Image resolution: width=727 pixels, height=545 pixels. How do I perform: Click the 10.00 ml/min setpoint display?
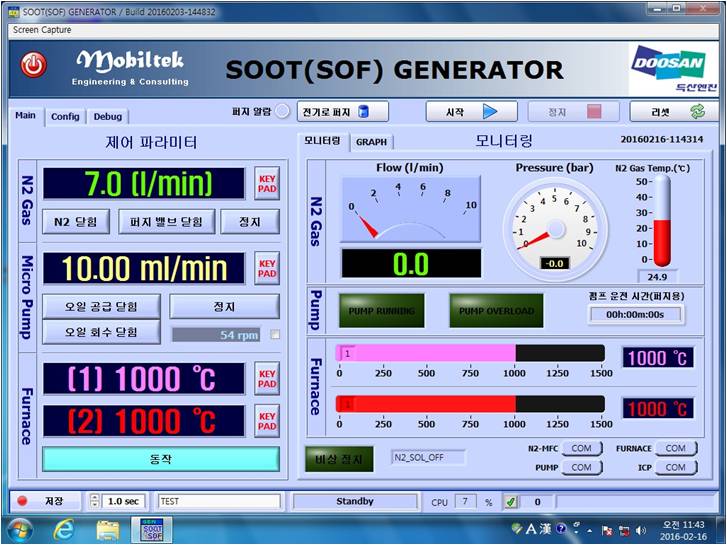click(x=144, y=268)
